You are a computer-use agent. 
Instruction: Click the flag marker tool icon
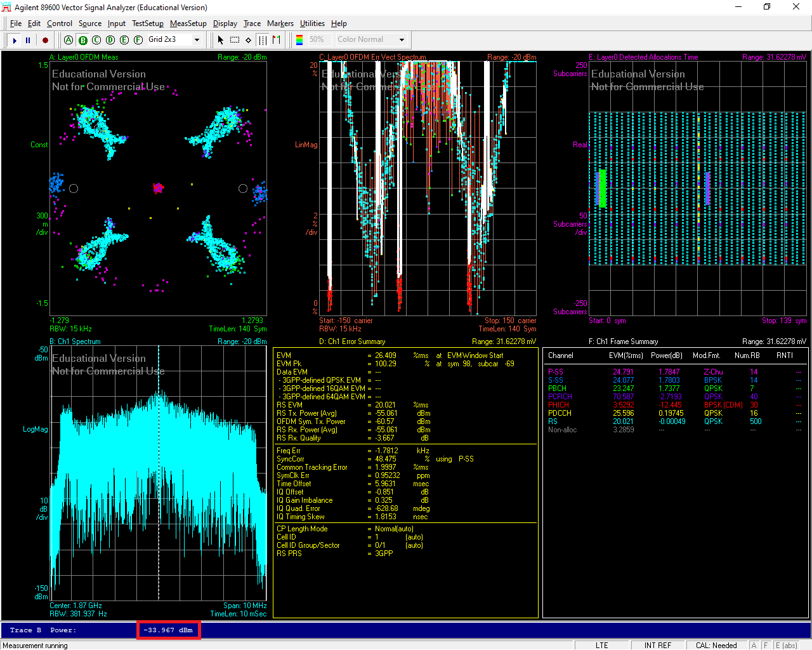point(276,40)
